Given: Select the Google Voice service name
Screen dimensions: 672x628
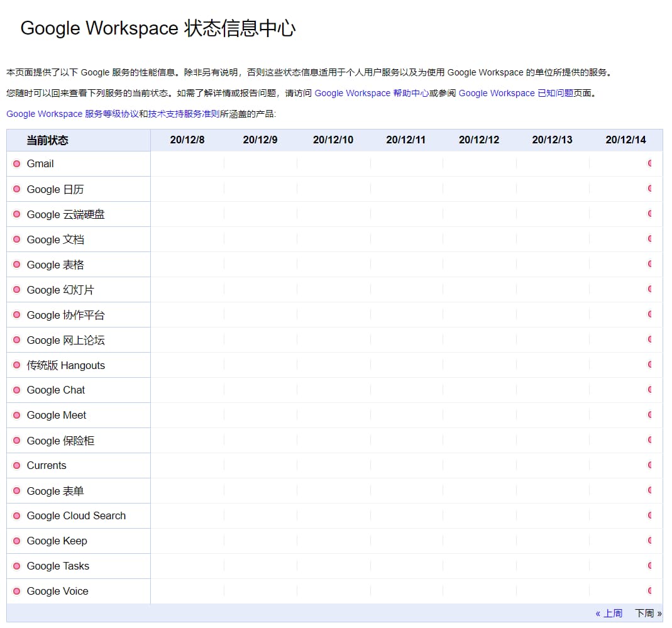Looking at the screenshot, I should point(57,591).
